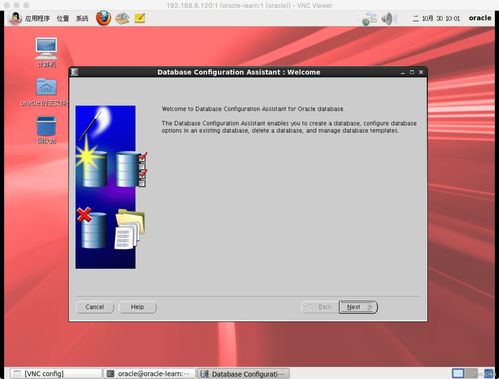Click the GNOME foot applications icon

pyautogui.click(x=15, y=18)
